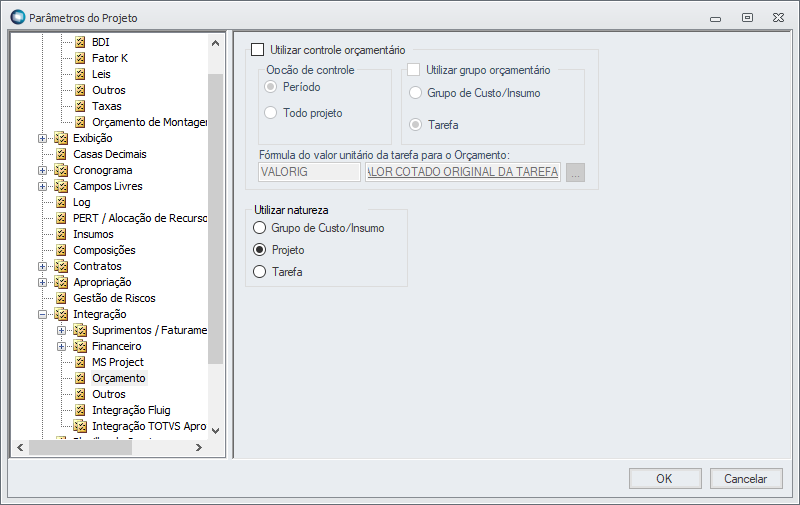The image size is (800, 505).
Task: Select Grupo de Custo/Insumo natureza radio
Action: [x=260, y=228]
